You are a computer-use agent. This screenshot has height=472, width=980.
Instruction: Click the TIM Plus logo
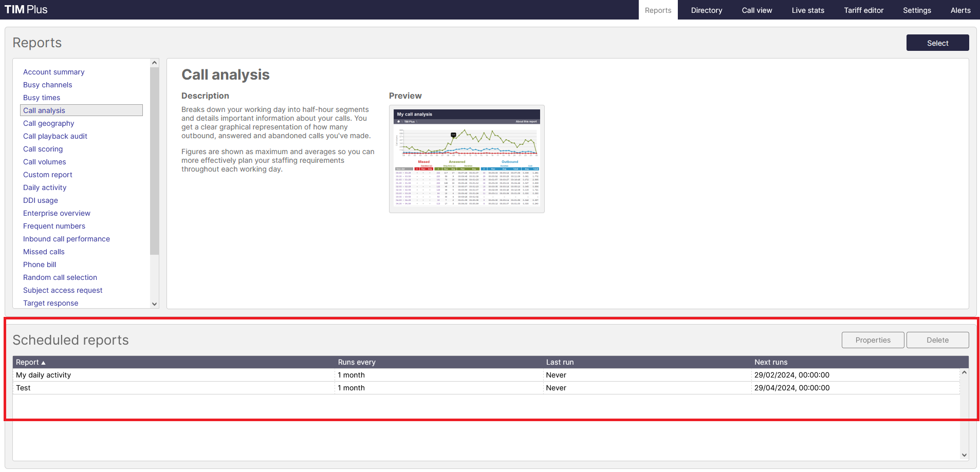(x=26, y=9)
